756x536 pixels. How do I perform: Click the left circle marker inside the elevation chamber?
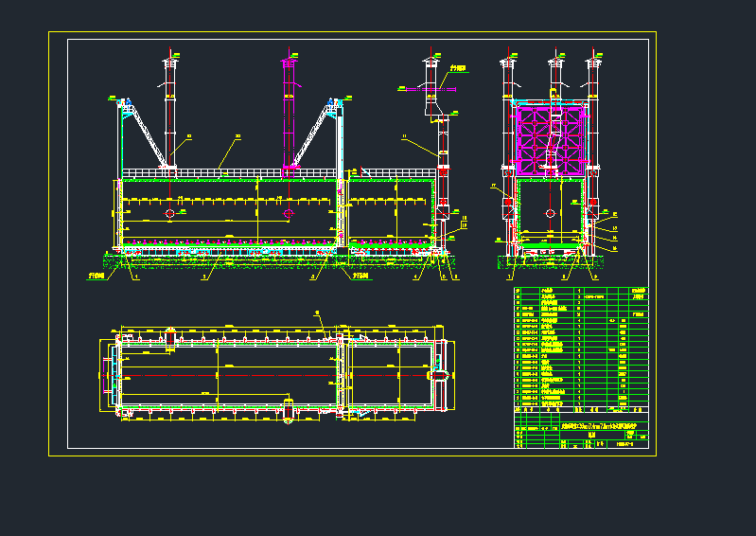point(170,214)
